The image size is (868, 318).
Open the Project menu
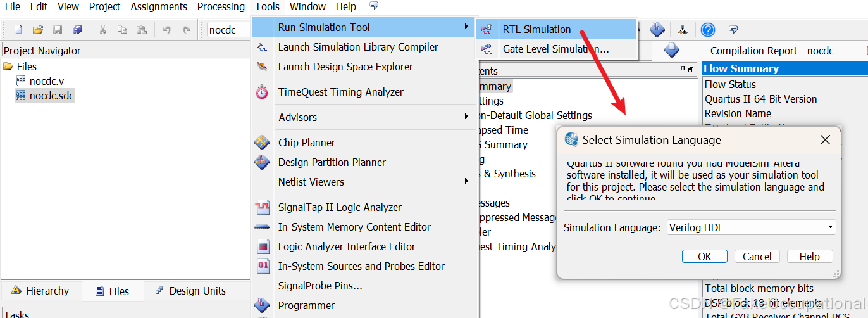click(104, 6)
